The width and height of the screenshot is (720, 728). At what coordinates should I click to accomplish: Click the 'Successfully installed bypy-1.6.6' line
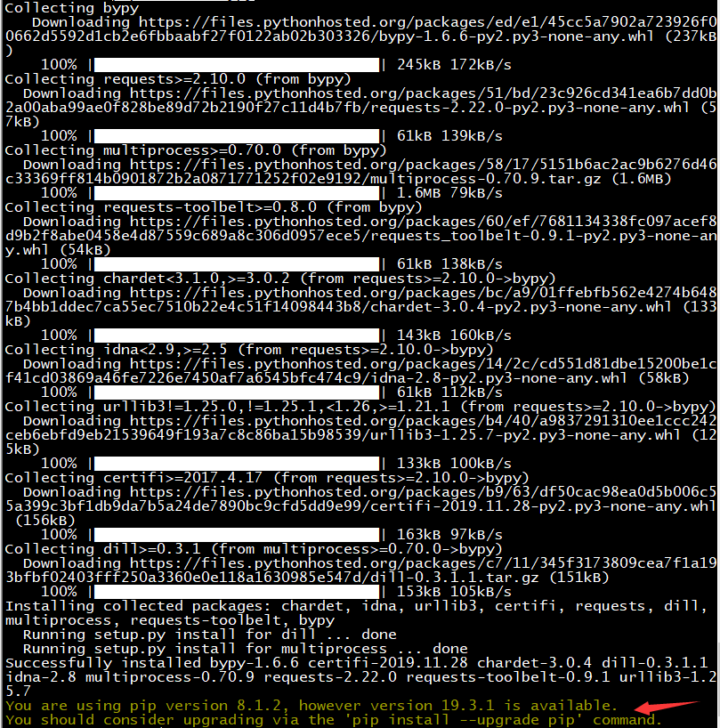(x=360, y=677)
